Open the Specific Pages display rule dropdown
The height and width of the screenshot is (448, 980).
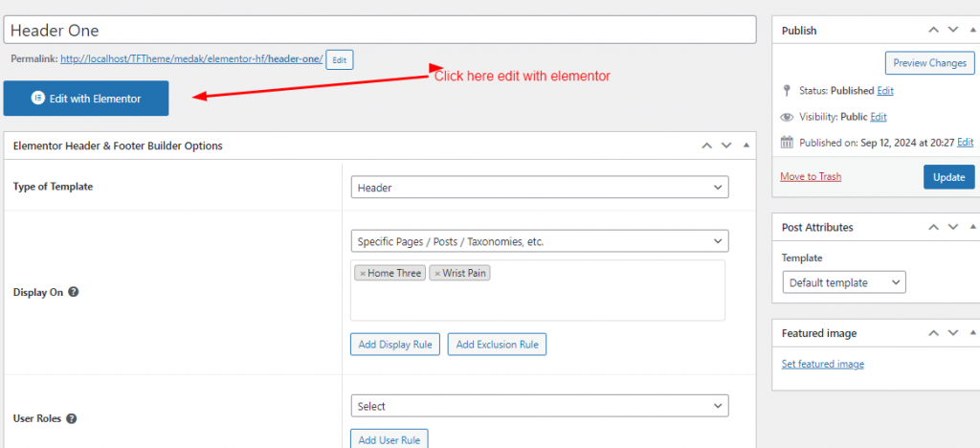click(539, 241)
